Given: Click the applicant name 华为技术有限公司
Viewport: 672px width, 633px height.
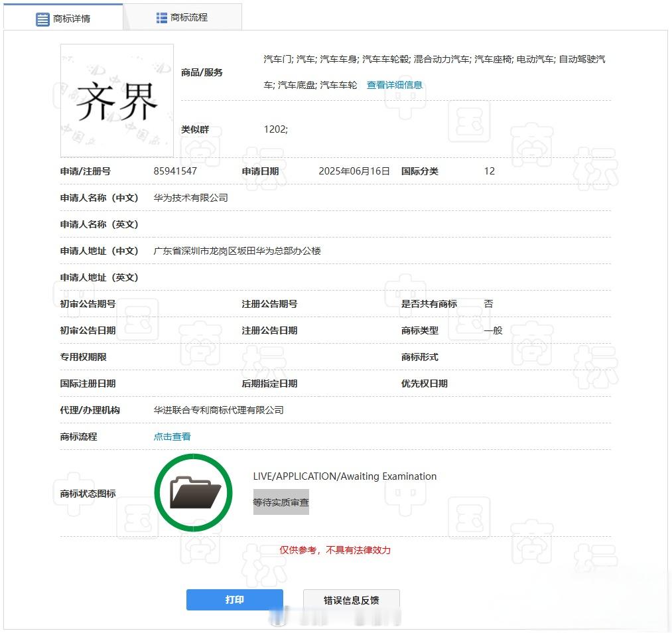Looking at the screenshot, I should tap(190, 197).
